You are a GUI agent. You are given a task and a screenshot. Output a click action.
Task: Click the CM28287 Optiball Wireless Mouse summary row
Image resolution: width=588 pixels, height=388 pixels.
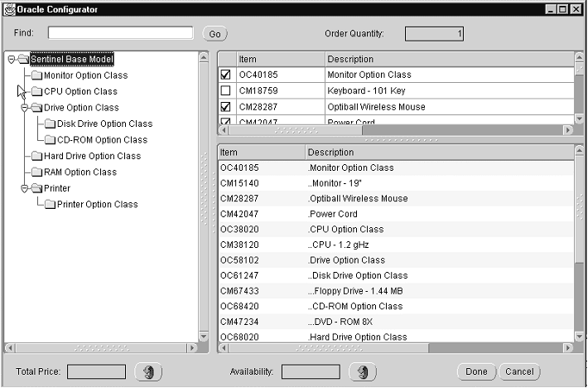(x=396, y=198)
